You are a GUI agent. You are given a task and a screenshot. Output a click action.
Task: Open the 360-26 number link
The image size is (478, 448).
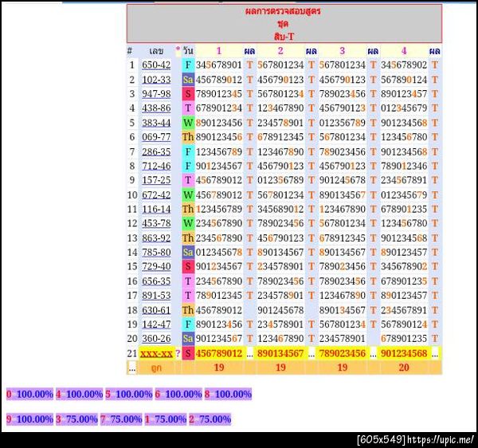[x=156, y=339]
